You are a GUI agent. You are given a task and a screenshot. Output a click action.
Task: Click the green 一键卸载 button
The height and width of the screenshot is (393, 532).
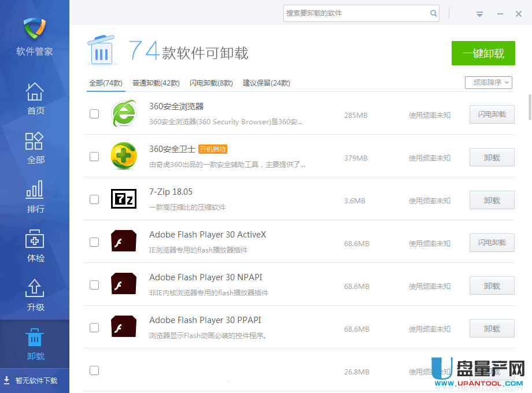(x=483, y=53)
